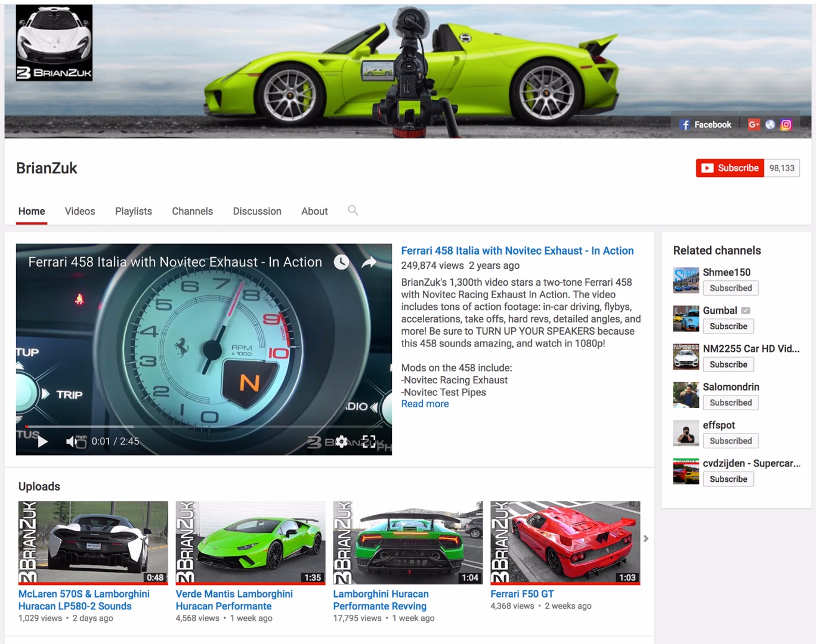Open the About tab
Image resolution: width=816 pixels, height=644 pixels.
point(314,211)
